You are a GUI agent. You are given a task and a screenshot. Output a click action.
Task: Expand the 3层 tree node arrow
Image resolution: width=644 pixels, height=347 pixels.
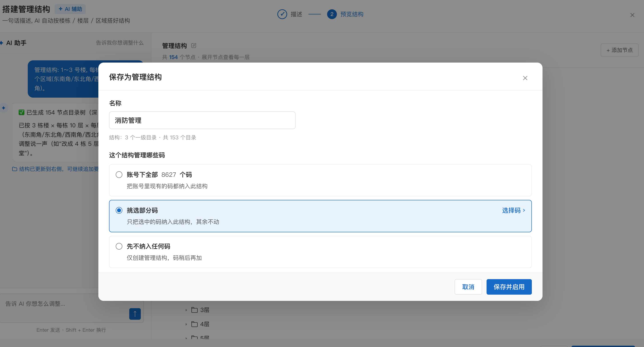point(186,310)
